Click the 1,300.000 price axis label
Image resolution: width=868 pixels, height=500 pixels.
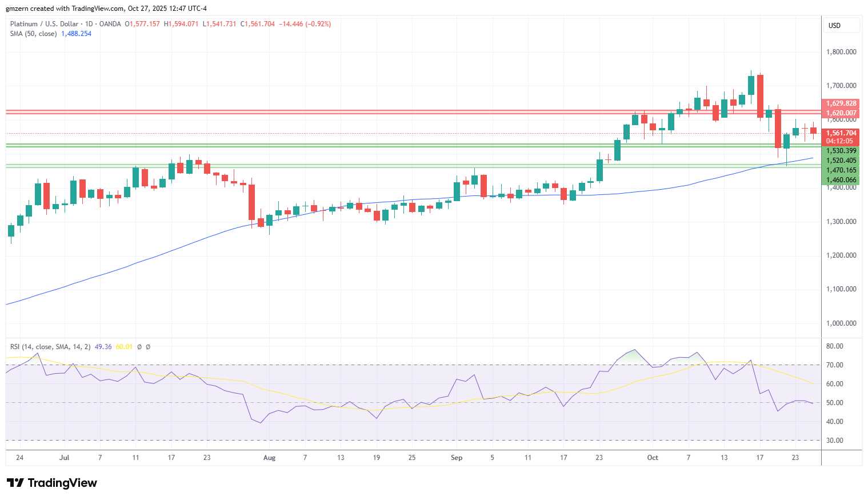click(841, 222)
